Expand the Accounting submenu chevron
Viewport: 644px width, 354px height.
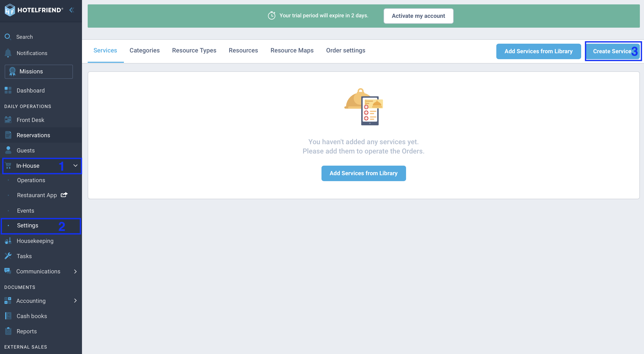point(75,301)
